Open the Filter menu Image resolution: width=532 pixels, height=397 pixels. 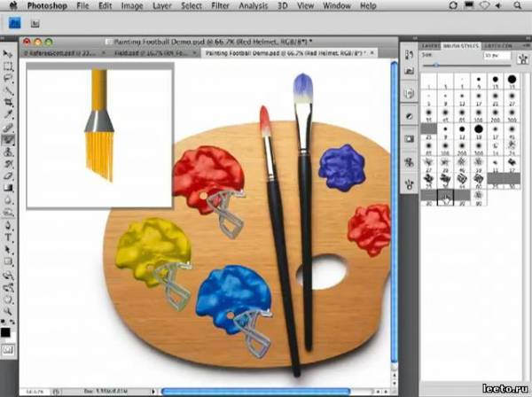click(220, 6)
